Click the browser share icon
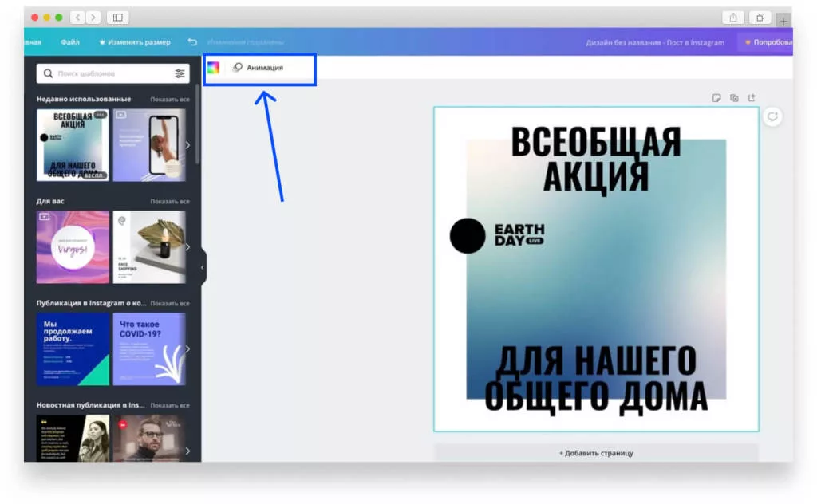 [x=733, y=18]
